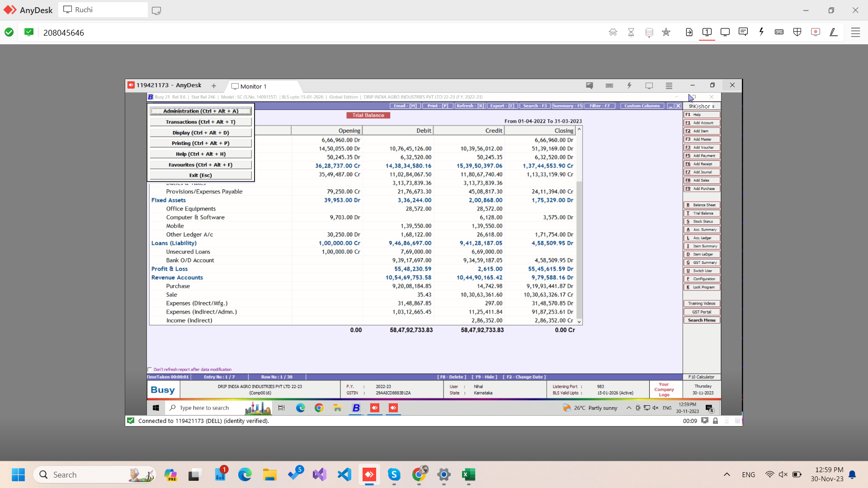Image resolution: width=868 pixels, height=488 pixels.
Task: Tick Don't refresh report checkbox
Action: click(x=150, y=370)
